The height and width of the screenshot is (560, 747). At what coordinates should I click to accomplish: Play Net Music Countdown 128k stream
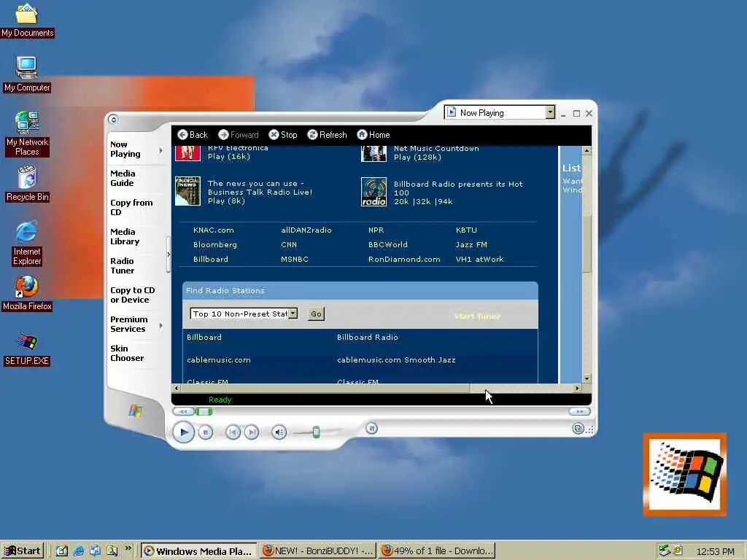click(417, 157)
